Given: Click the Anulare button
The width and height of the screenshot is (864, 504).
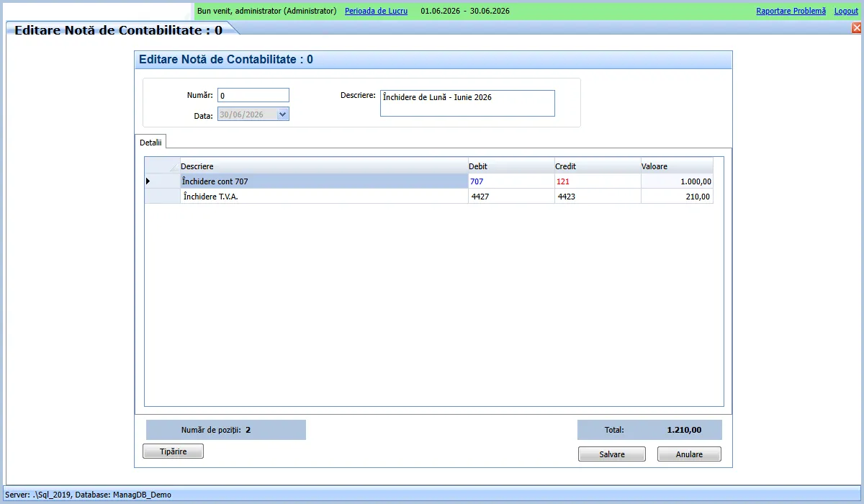Looking at the screenshot, I should click(689, 454).
